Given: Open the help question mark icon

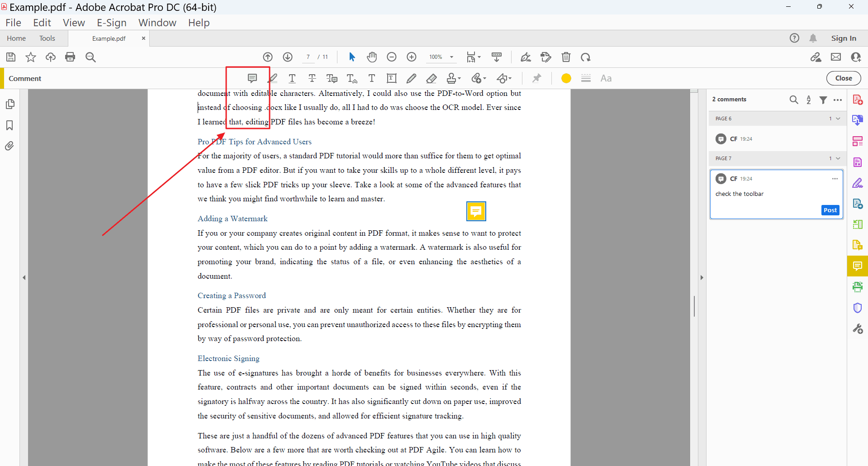Looking at the screenshot, I should tap(794, 38).
